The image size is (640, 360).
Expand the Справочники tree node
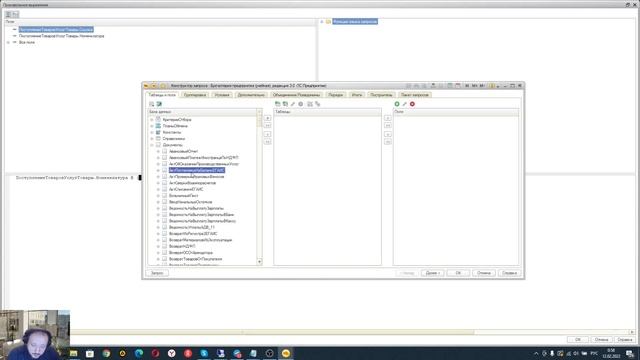coord(152,139)
